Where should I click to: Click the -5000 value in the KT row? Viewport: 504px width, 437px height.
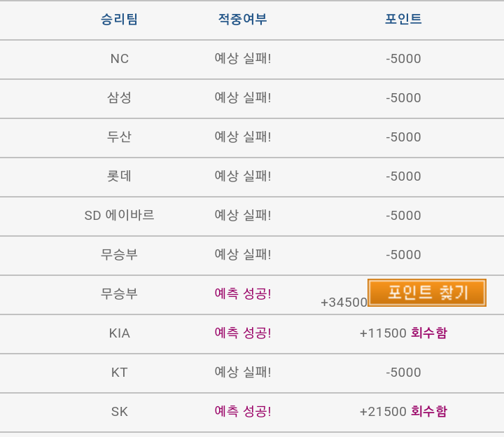coord(403,373)
